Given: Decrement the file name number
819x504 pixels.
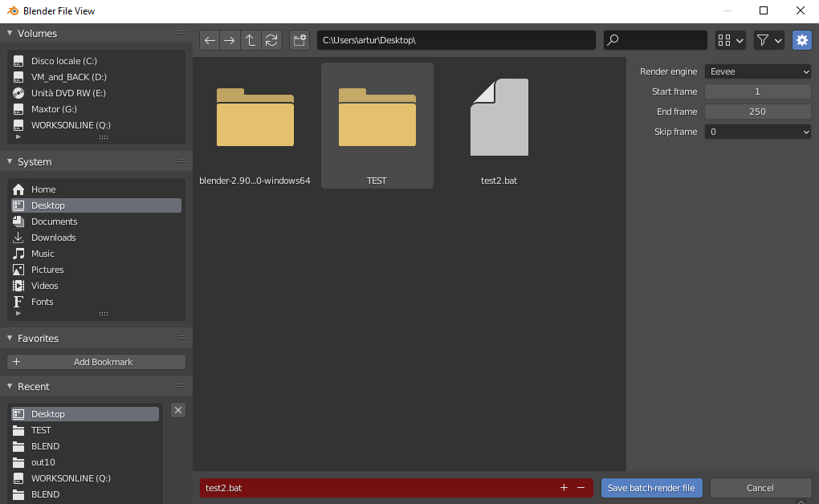Looking at the screenshot, I should (581, 488).
